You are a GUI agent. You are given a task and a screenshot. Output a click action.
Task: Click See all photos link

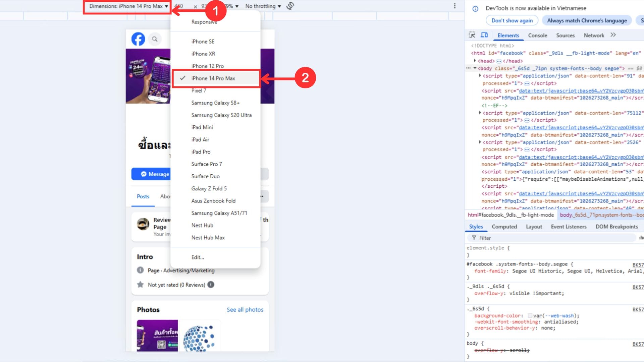coord(245,310)
